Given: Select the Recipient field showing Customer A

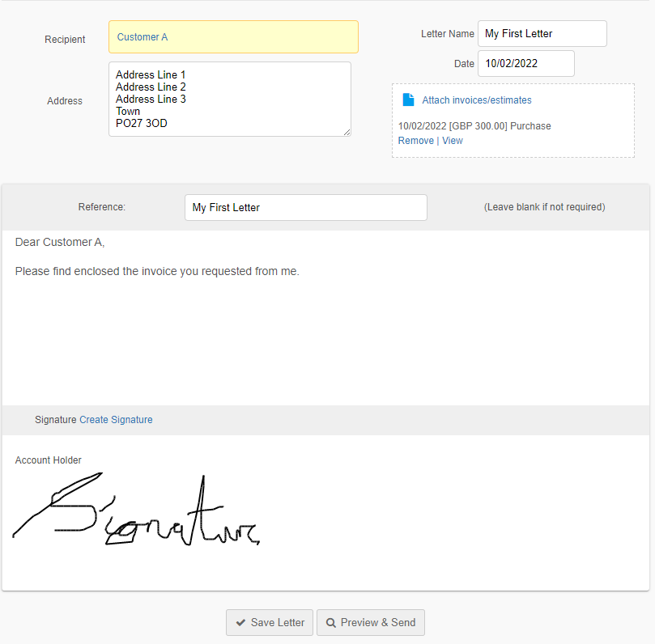Looking at the screenshot, I should coord(233,37).
